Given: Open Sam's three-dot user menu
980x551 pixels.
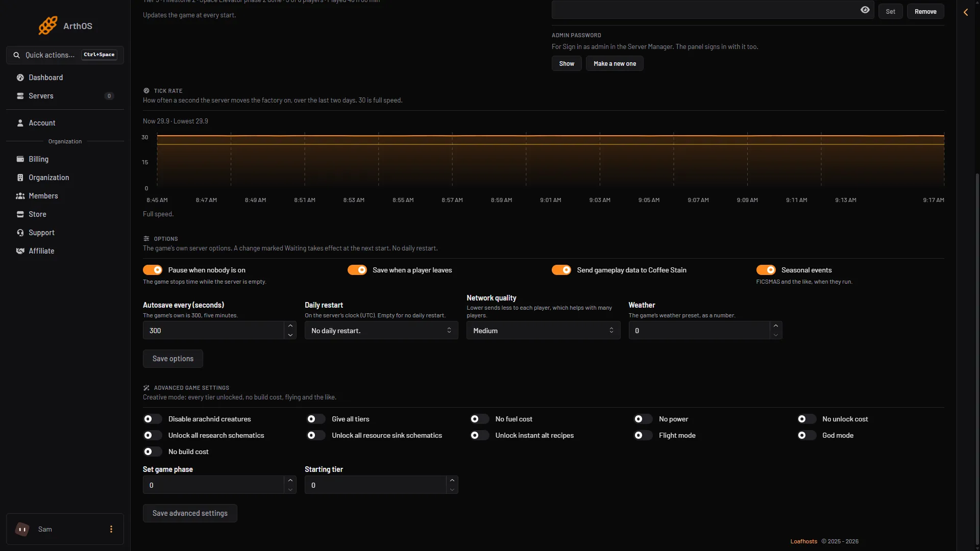Looking at the screenshot, I should pos(111,529).
